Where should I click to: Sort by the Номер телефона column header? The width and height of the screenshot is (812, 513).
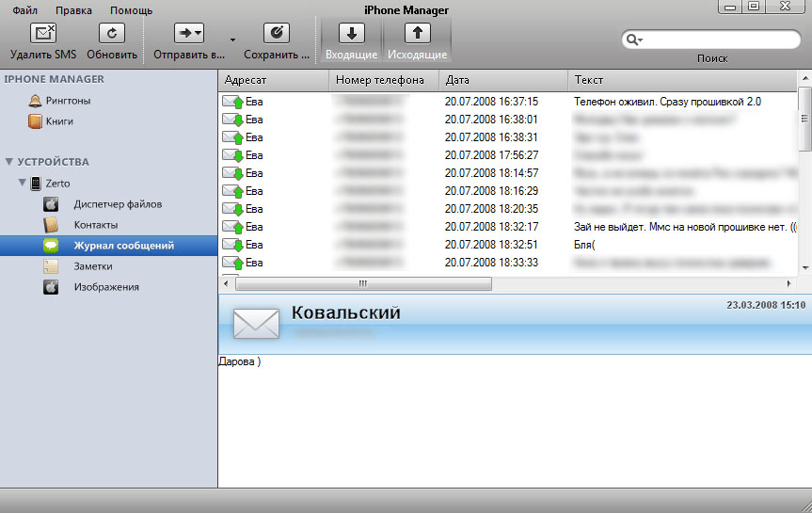pyautogui.click(x=384, y=80)
